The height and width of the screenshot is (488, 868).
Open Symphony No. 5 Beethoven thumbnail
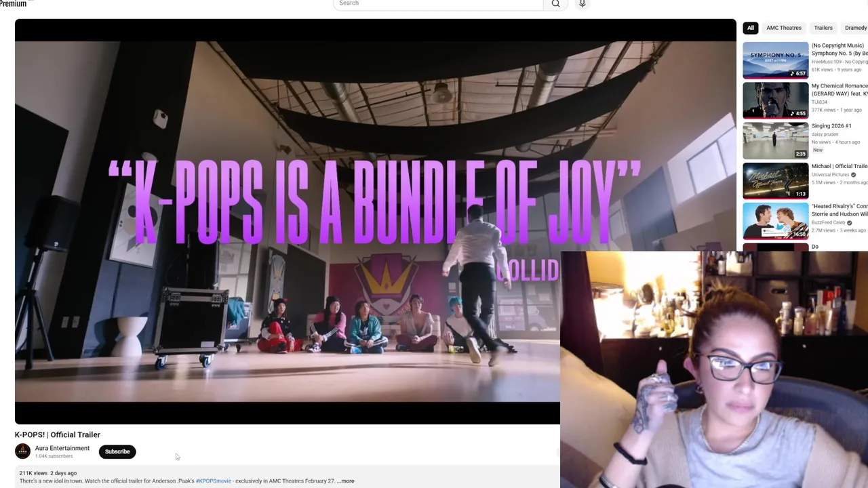coord(775,60)
